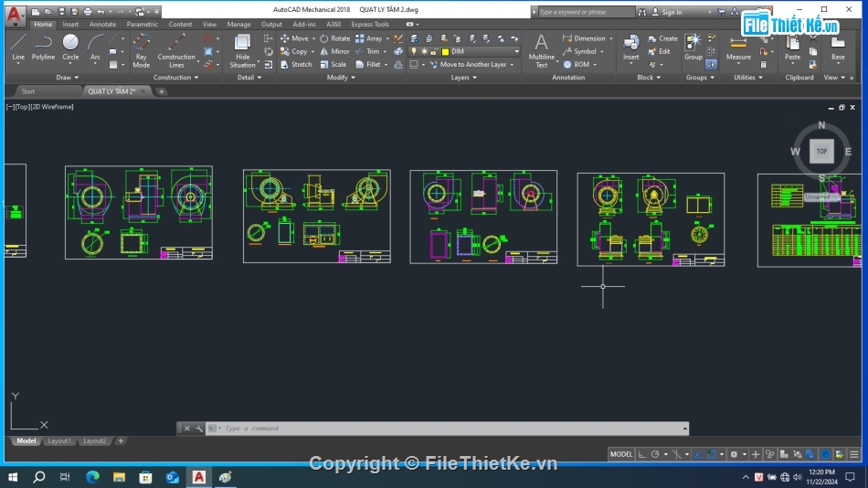Toggle object snap tracking in status bar
The image size is (868, 488).
point(698,454)
